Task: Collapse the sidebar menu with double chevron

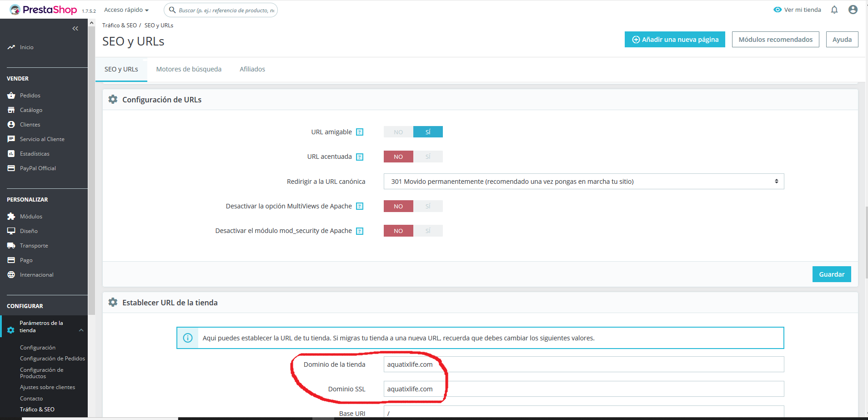Action: (x=75, y=28)
